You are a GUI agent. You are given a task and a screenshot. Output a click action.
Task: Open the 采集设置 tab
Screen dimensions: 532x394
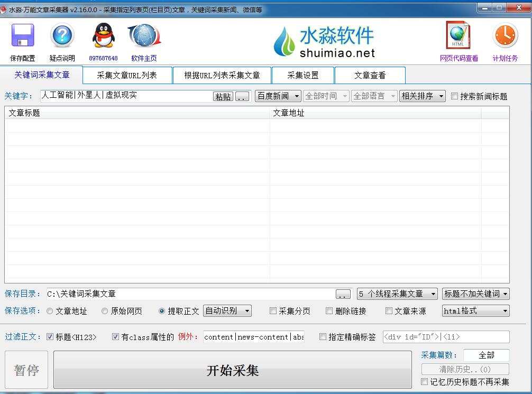point(302,75)
